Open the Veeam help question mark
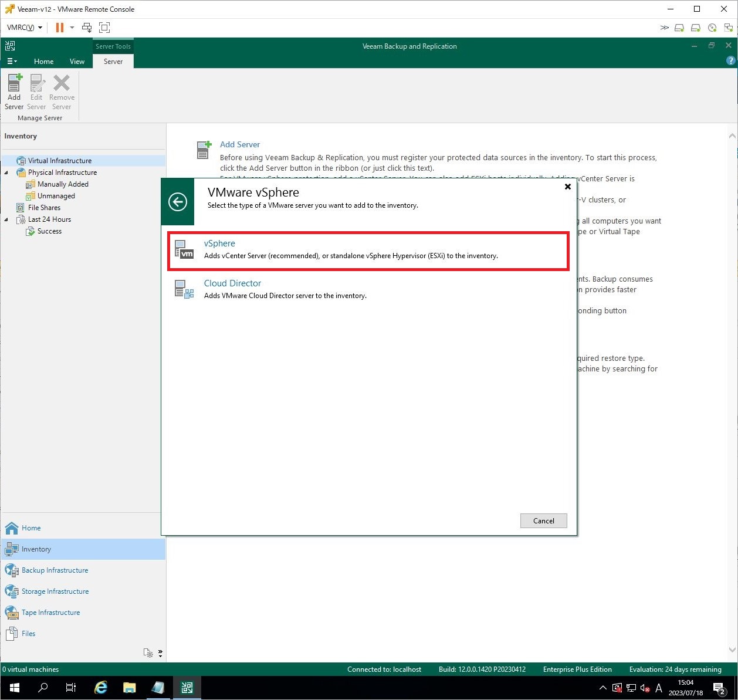 [730, 60]
